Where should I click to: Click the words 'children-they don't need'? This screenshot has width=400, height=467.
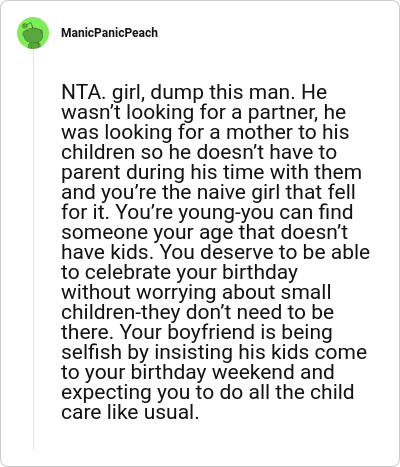(174, 312)
